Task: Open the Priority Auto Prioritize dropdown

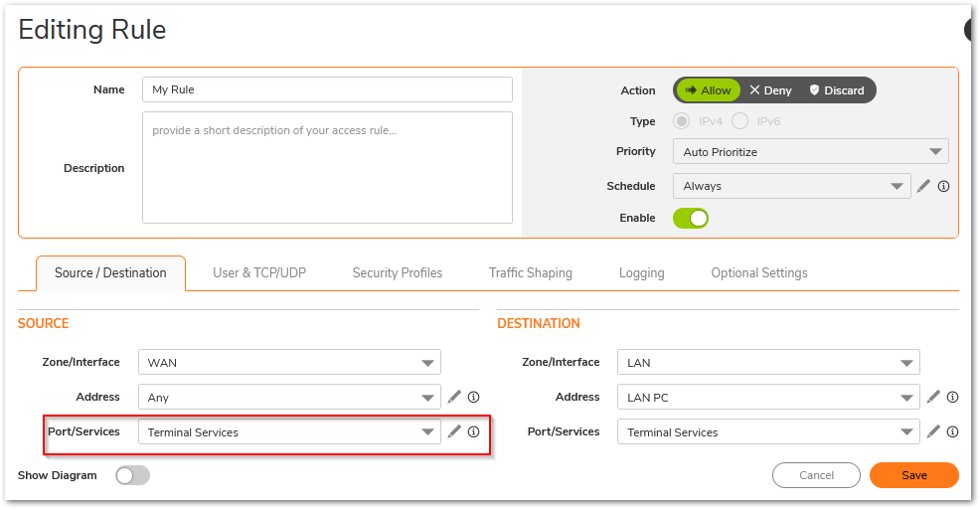Action: 811,151
